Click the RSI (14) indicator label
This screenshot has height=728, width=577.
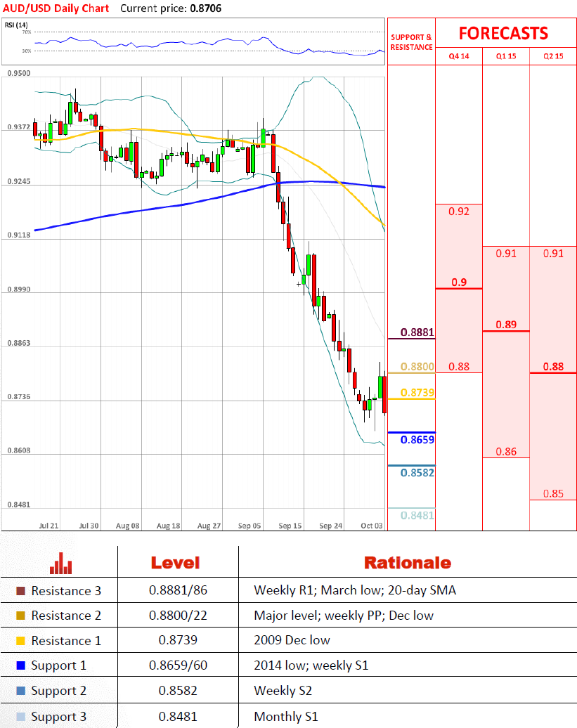16,25
